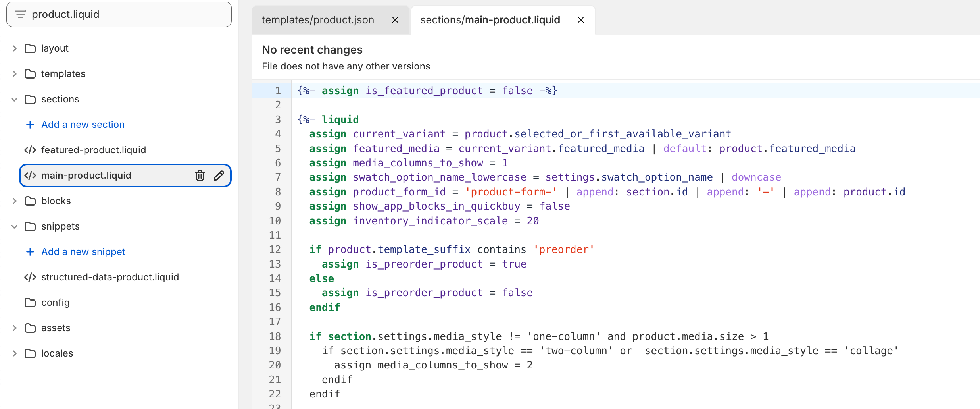Click inside the product.liquid search field
980x409 pixels.
pos(119,14)
